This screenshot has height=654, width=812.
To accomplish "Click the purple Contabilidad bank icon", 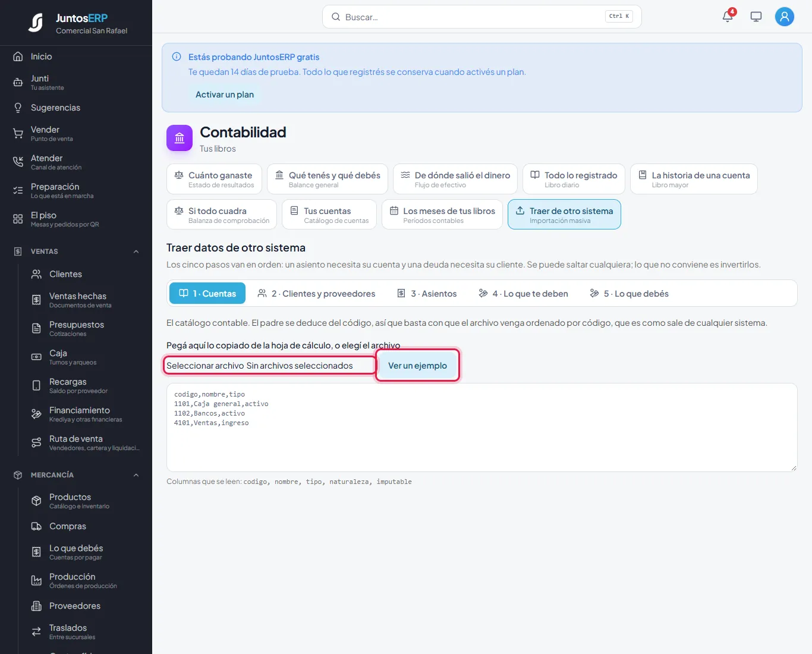I will [x=180, y=138].
